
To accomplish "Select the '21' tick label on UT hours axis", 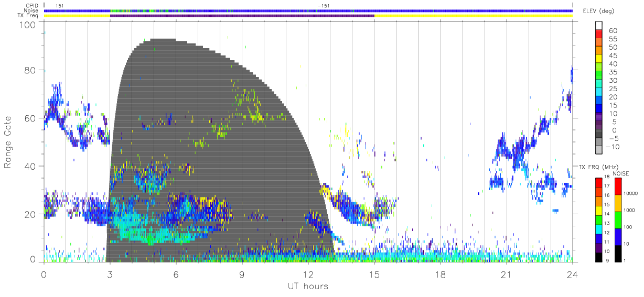I will tap(507, 274).
